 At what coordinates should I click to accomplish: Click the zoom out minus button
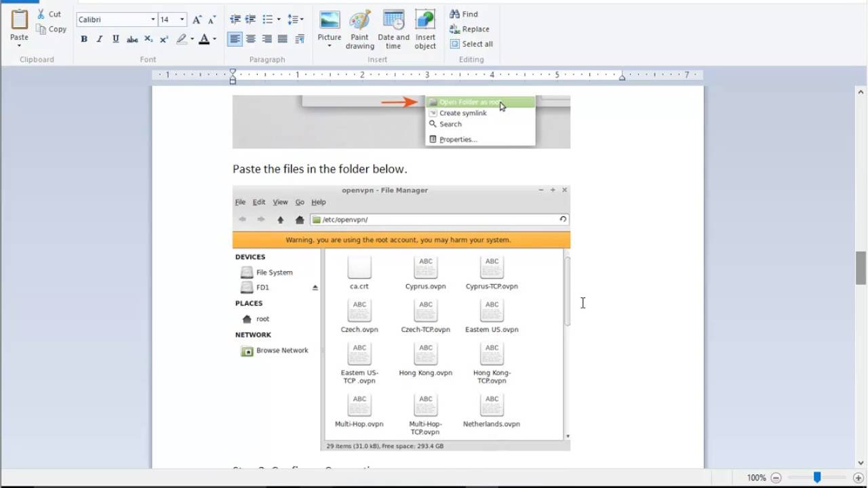click(x=776, y=478)
